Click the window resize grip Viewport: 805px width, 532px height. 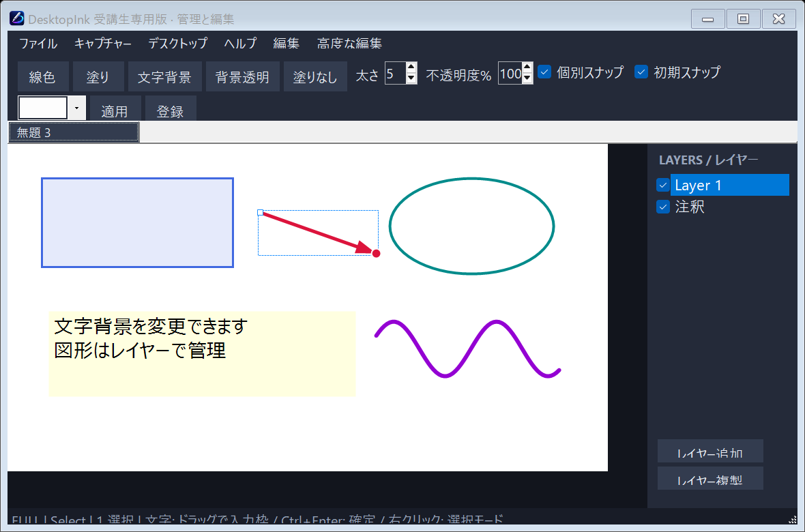[x=792, y=519]
